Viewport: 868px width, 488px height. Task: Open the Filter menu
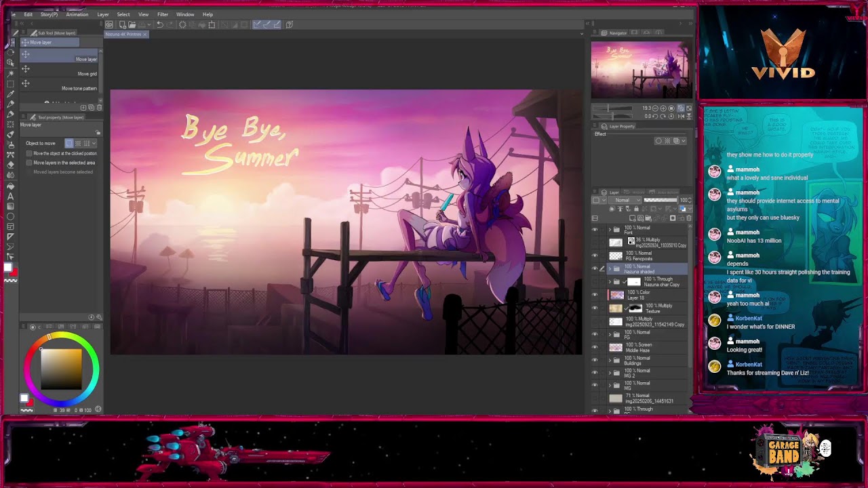point(163,14)
